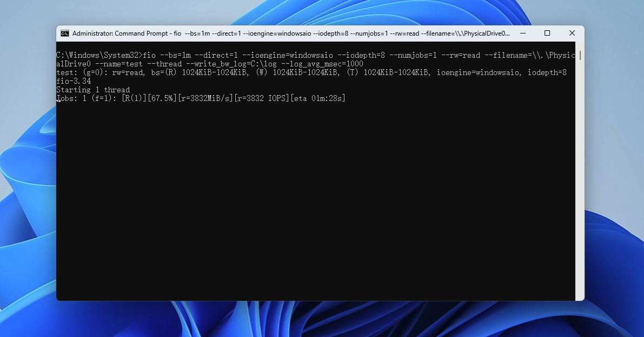Maximize the Command Prompt window
The width and height of the screenshot is (644, 337).
point(547,33)
